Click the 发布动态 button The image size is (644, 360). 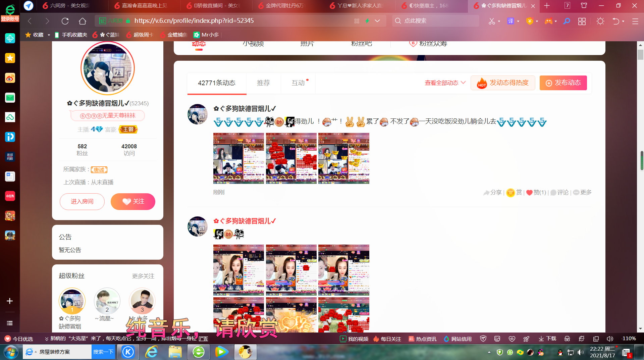[x=563, y=83]
